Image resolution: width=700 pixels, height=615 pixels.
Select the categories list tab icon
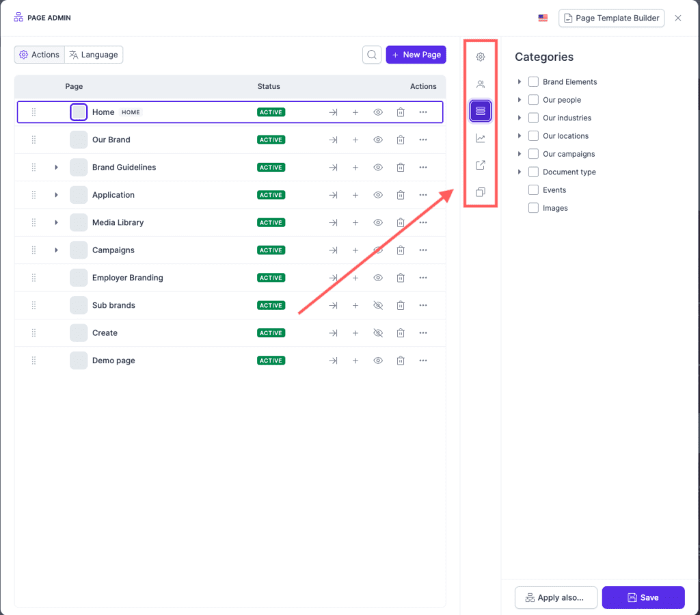(481, 111)
